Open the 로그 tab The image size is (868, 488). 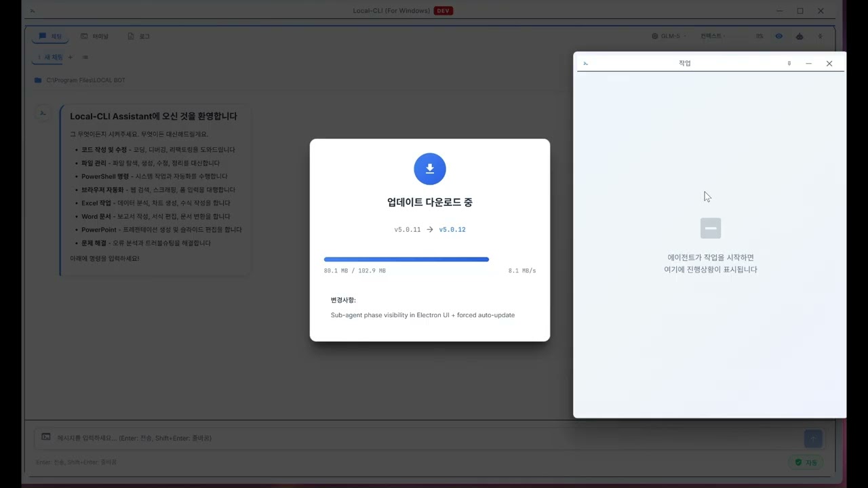click(139, 36)
